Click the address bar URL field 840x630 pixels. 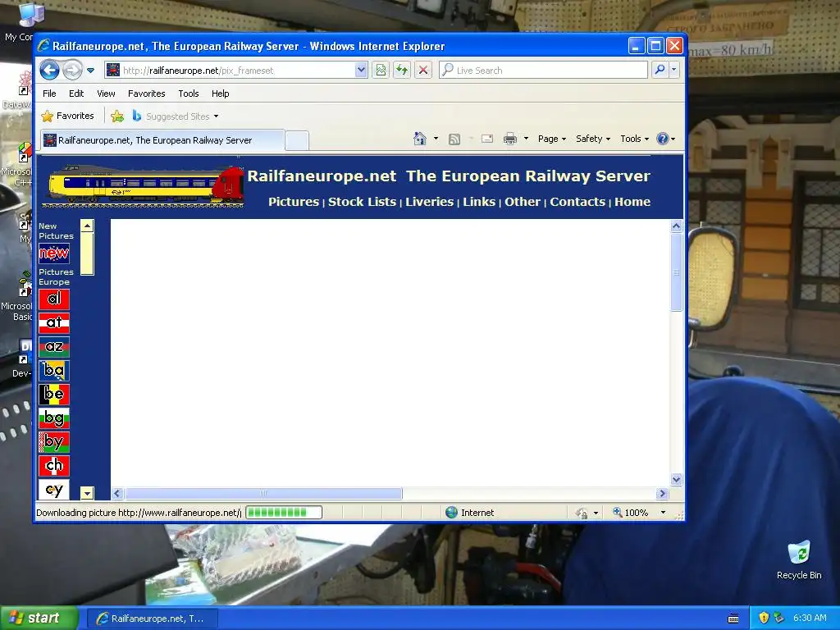(231, 71)
